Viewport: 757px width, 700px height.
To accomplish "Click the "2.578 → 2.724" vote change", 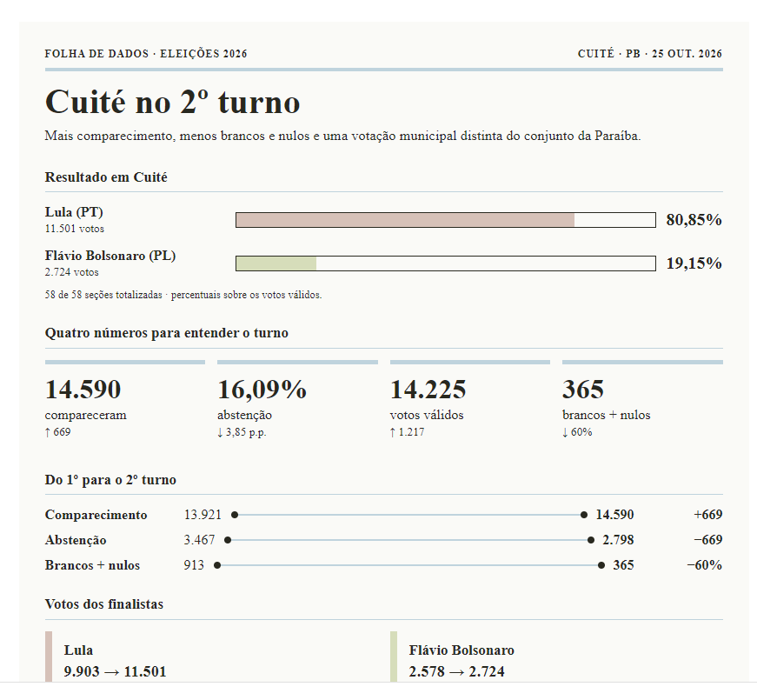I will click(x=456, y=671).
